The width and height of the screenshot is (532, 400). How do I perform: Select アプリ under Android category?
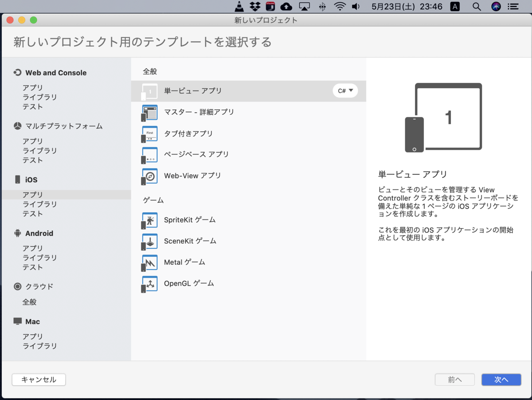click(33, 248)
